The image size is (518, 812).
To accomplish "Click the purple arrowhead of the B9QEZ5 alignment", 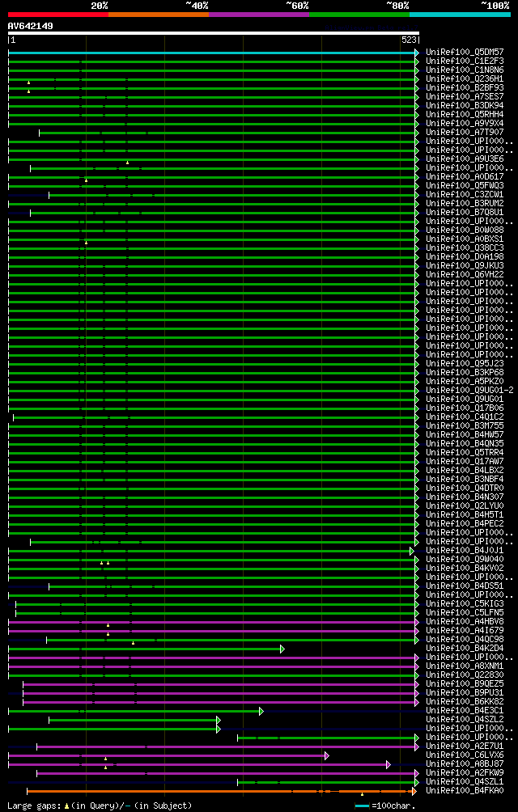I will click(x=417, y=684).
